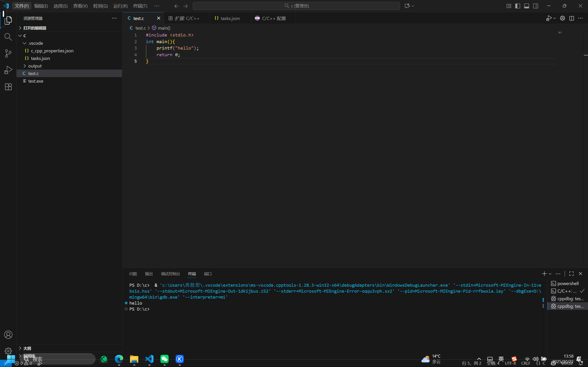
Task: Toggle the primary side bar visibility
Action: click(517, 6)
